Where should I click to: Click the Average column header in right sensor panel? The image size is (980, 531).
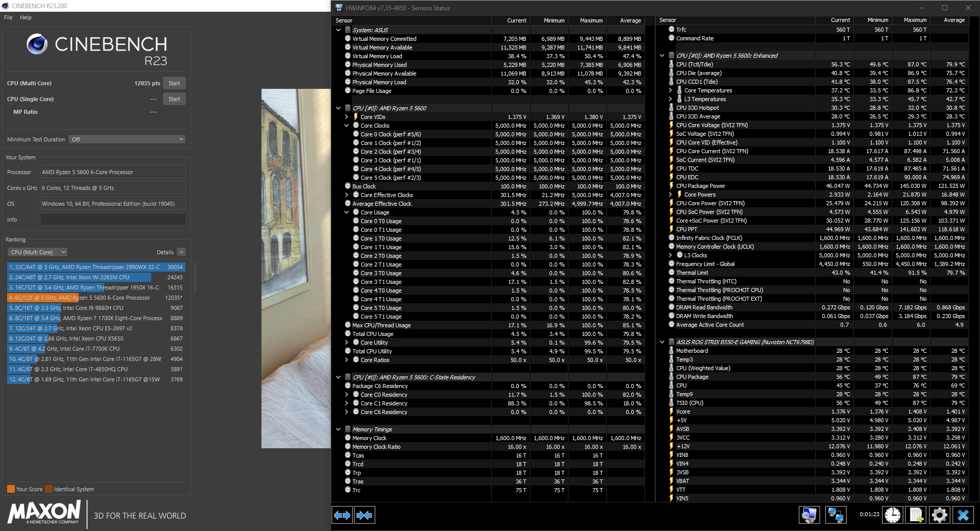pyautogui.click(x=954, y=20)
